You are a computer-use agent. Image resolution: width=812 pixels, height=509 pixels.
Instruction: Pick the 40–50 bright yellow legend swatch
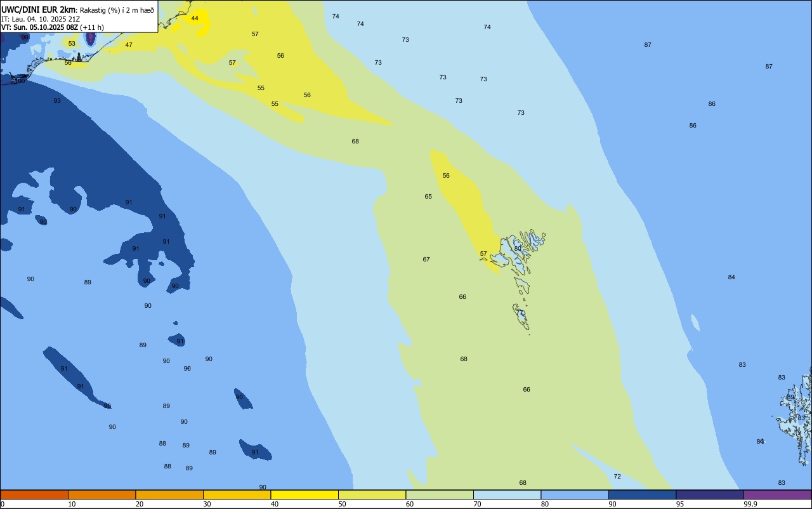(304, 494)
